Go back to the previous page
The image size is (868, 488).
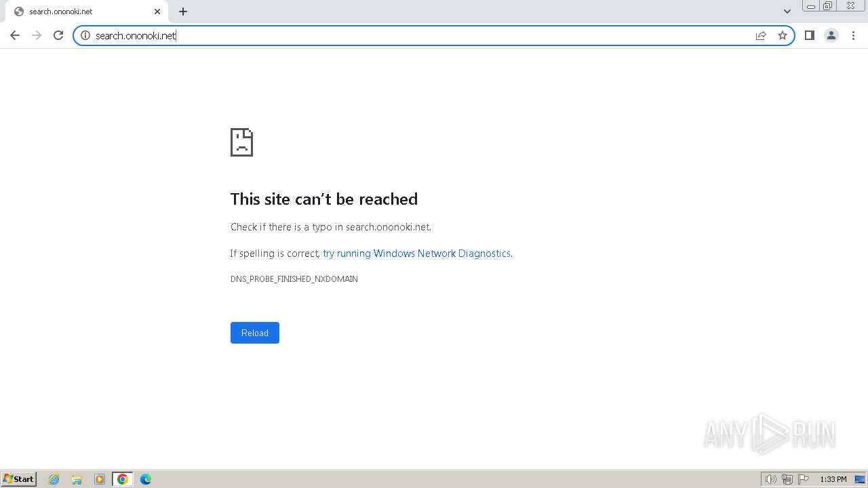15,35
